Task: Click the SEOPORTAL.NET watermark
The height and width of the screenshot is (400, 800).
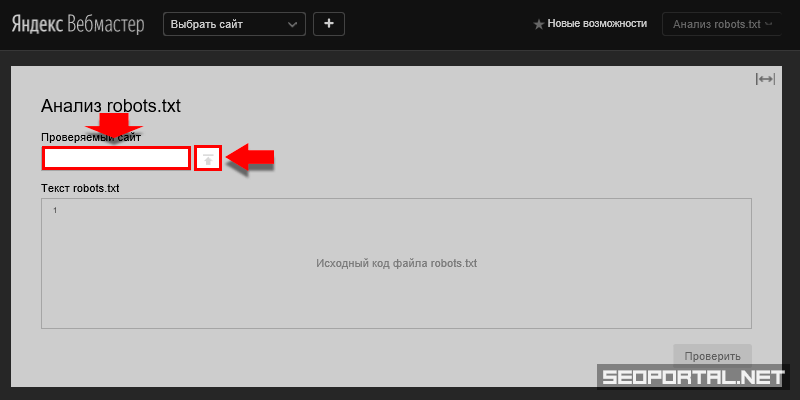Action: coord(697,378)
